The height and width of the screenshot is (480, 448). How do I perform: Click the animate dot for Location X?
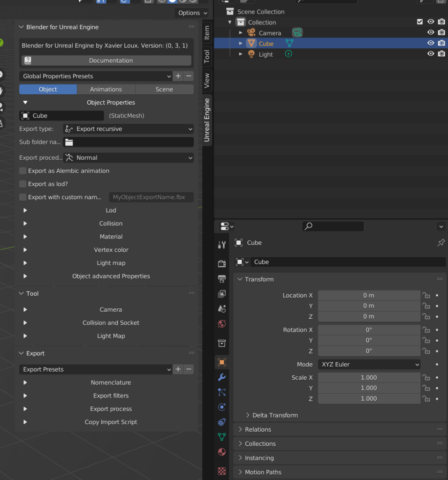[437, 295]
